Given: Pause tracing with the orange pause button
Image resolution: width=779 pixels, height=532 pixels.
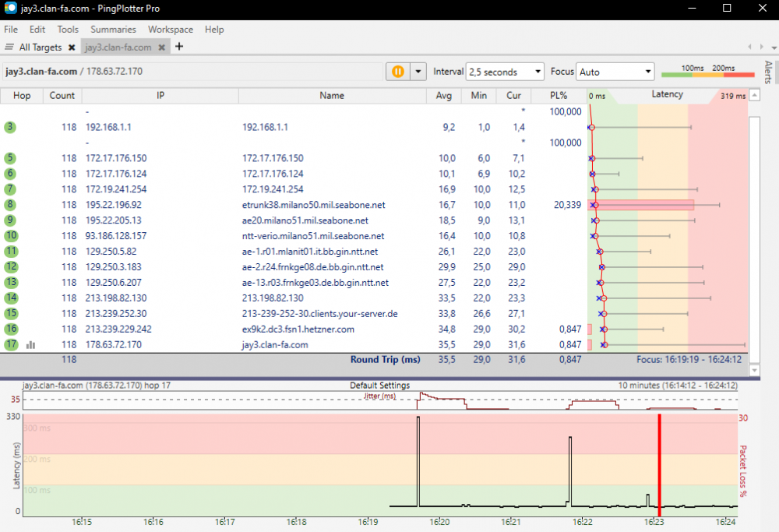Looking at the screenshot, I should pyautogui.click(x=398, y=72).
